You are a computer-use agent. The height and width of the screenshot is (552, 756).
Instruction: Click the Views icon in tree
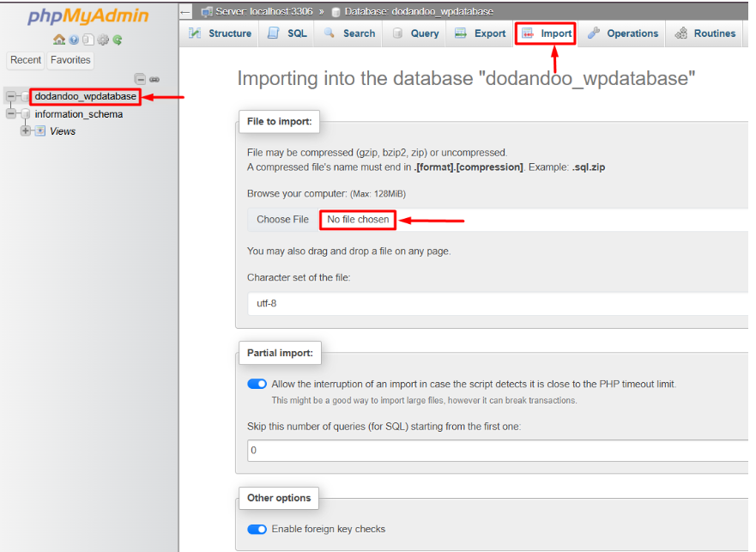[x=40, y=131]
